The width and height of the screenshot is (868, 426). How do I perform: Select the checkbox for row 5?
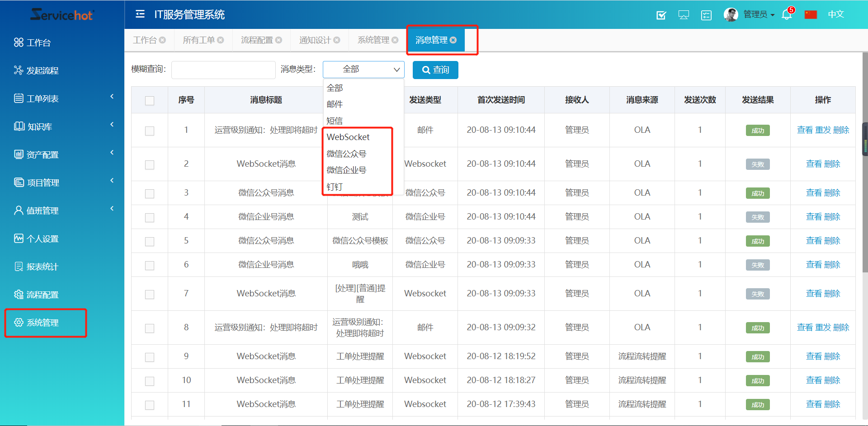tap(150, 241)
